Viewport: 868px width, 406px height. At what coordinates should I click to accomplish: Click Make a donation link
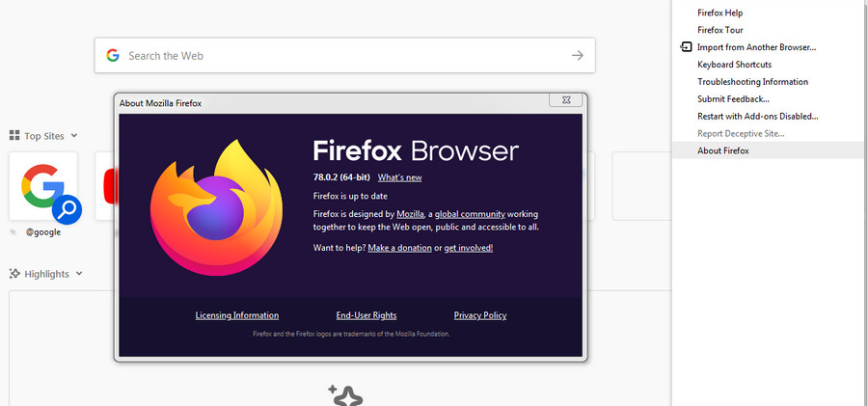tap(399, 248)
